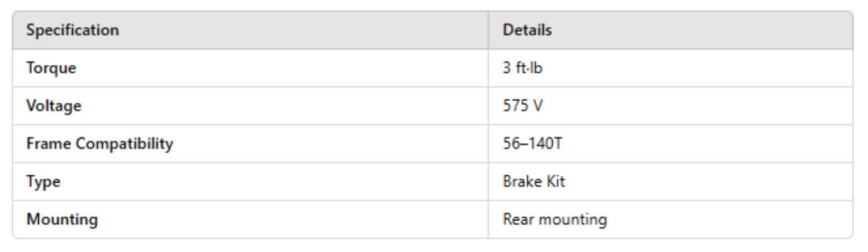Click the Details column header
868x252 pixels.
point(527,30)
